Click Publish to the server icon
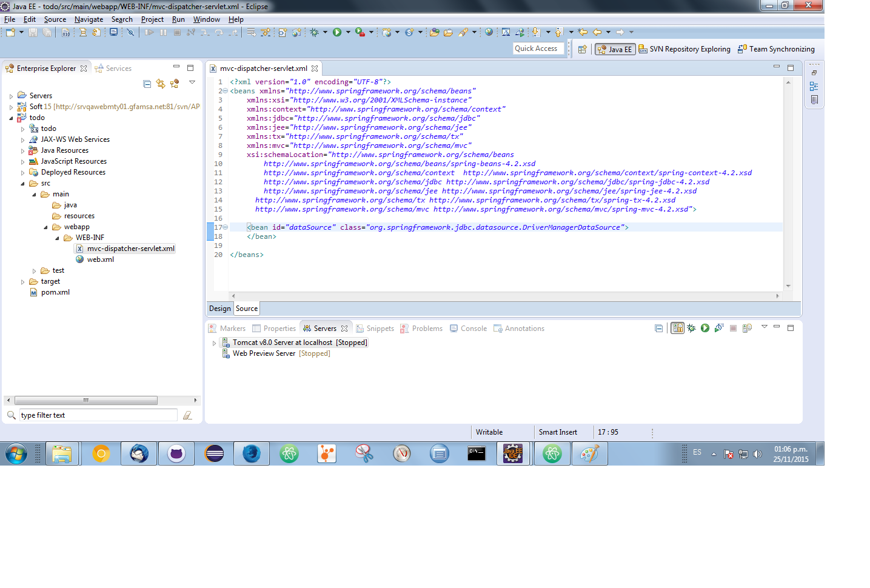The width and height of the screenshot is (870, 588). click(x=747, y=328)
